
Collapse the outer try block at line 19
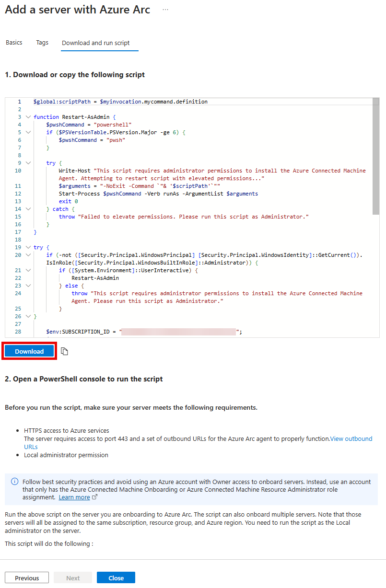28,247
